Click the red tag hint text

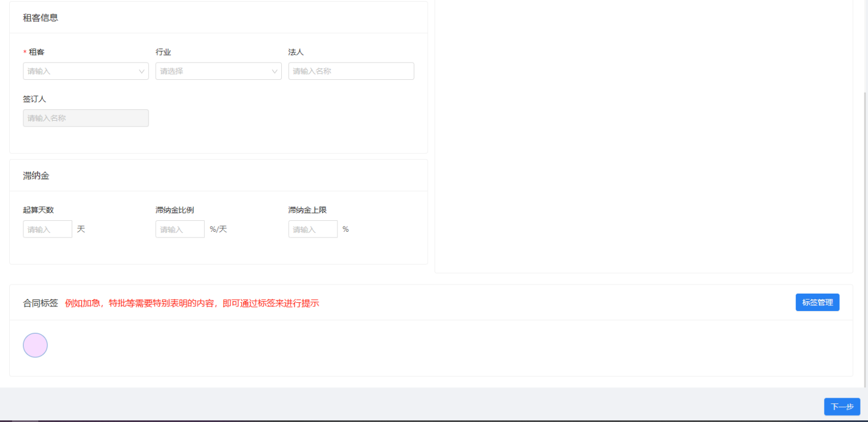tap(192, 303)
